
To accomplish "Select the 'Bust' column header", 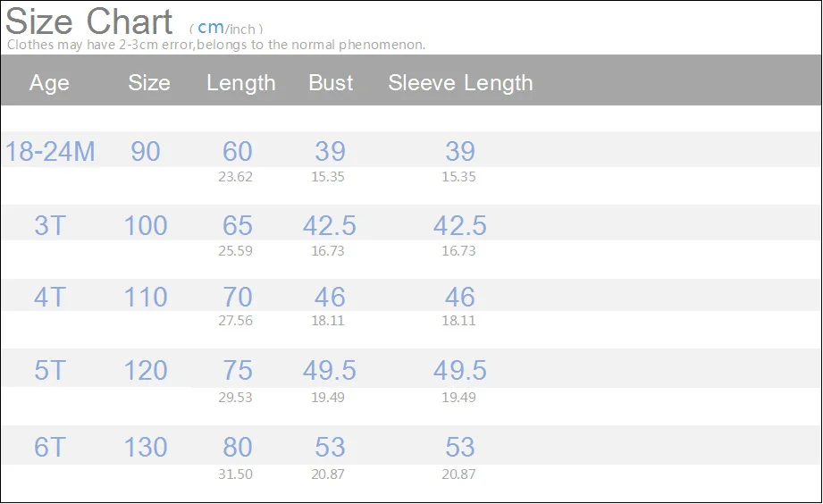I will [331, 83].
